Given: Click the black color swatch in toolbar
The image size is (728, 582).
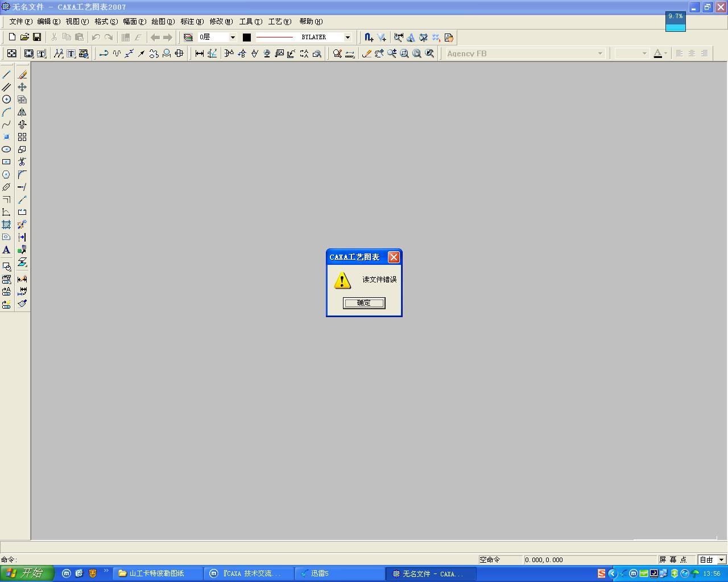Looking at the screenshot, I should 247,38.
